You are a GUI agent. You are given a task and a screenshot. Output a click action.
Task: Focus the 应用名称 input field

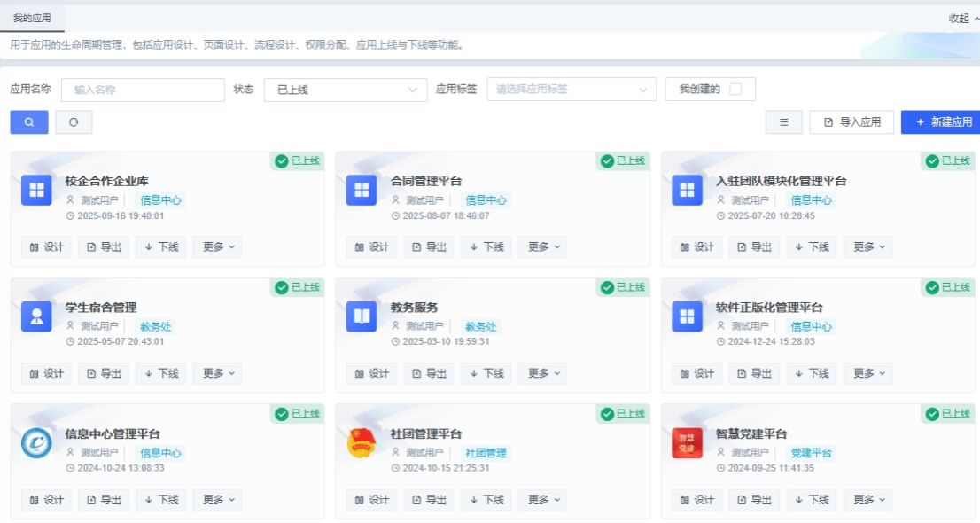143,90
